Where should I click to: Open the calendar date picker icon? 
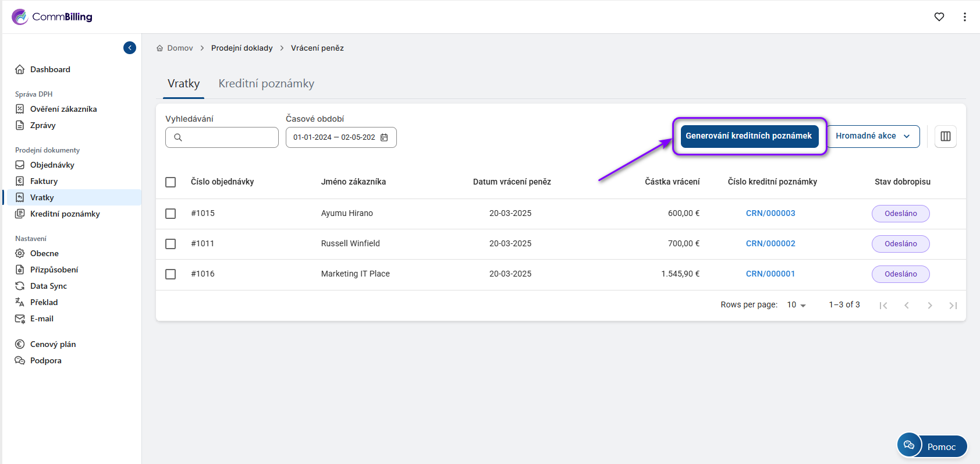pyautogui.click(x=384, y=137)
